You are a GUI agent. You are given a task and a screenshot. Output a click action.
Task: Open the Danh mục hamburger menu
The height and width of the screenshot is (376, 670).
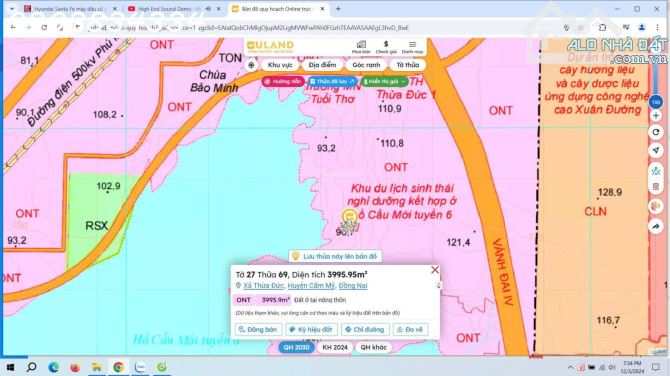pos(412,47)
